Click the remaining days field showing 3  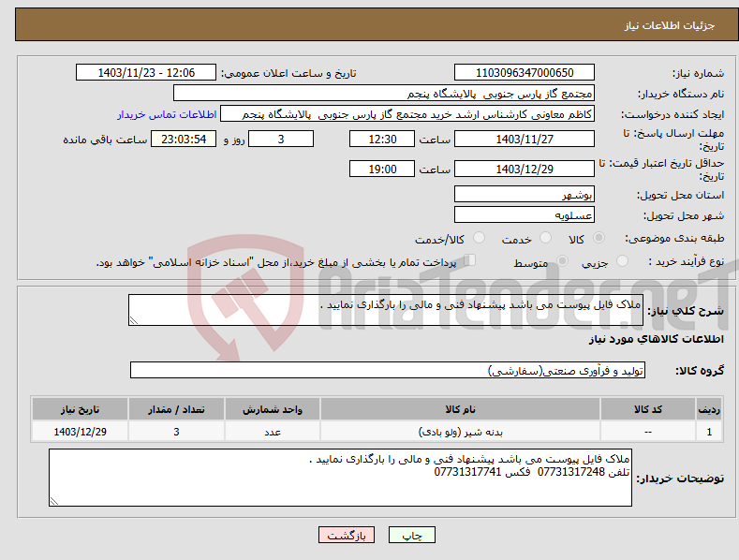tap(281, 139)
